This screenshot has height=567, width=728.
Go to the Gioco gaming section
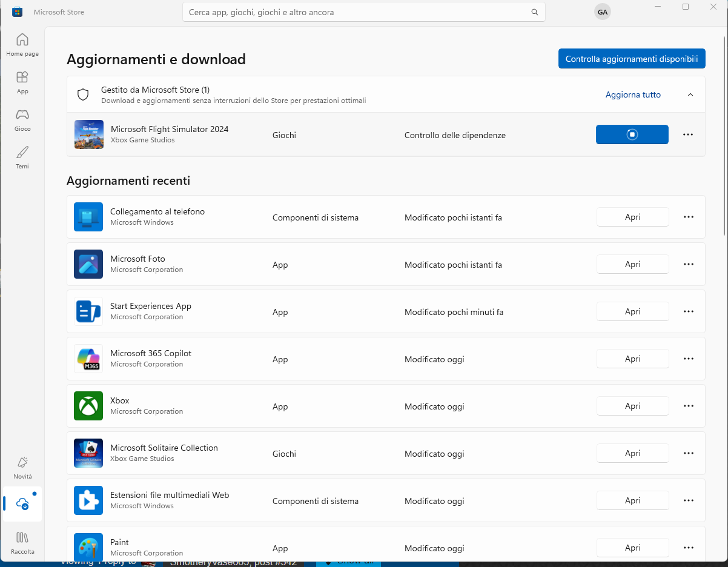pos(22,120)
